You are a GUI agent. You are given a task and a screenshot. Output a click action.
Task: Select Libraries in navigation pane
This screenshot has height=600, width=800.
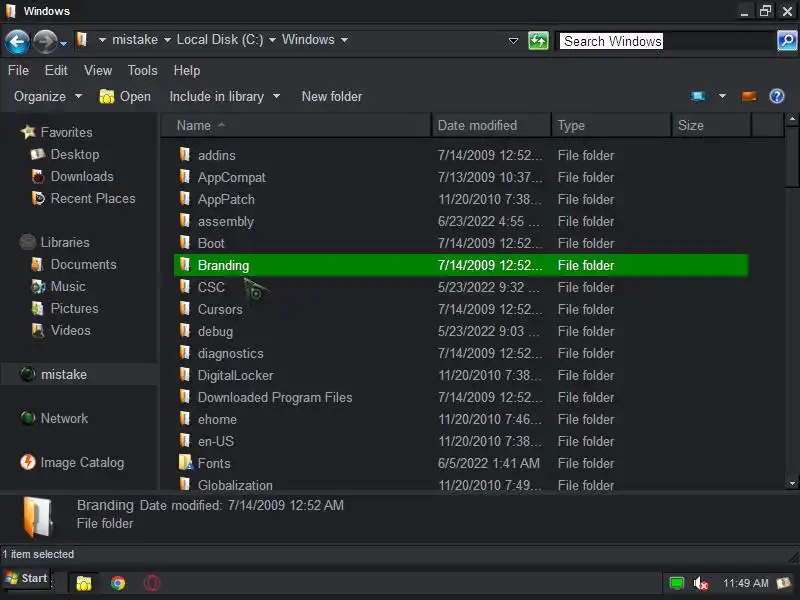click(x=65, y=242)
